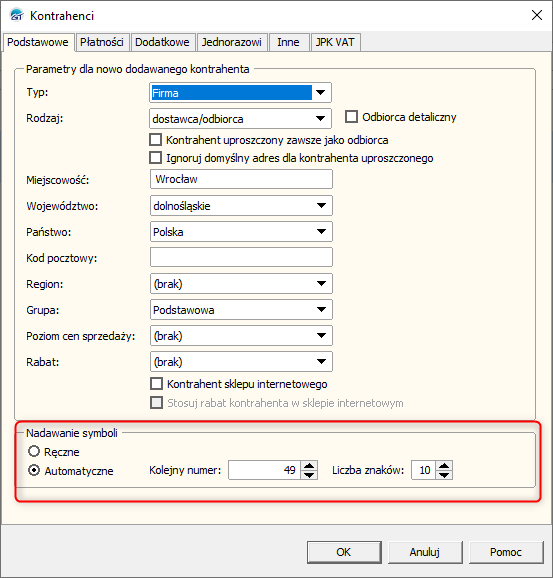Viewport: 553px width, 578px height.
Task: Open help with the Pomoc button
Action: (x=506, y=552)
